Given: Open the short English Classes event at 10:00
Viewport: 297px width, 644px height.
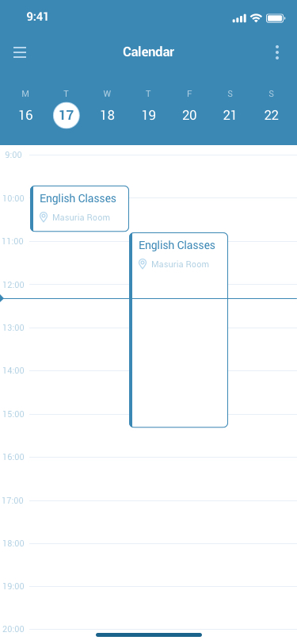Looking at the screenshot, I should point(79,209).
